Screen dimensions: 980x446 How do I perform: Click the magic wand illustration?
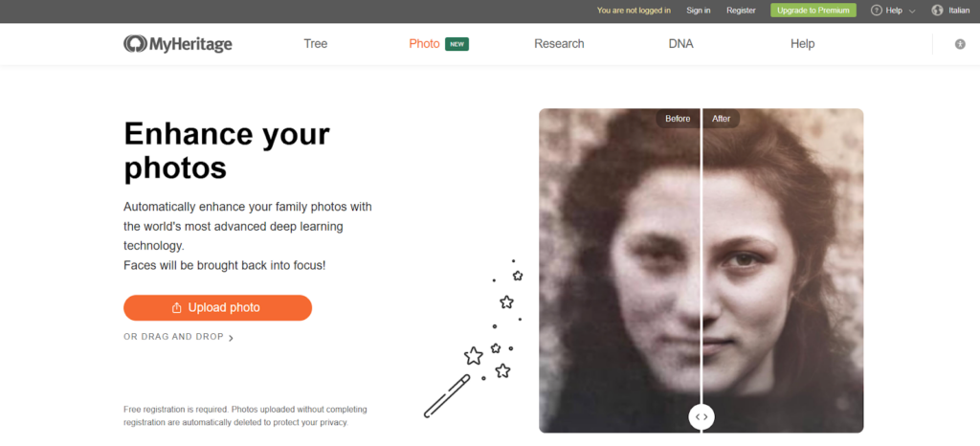point(446,396)
